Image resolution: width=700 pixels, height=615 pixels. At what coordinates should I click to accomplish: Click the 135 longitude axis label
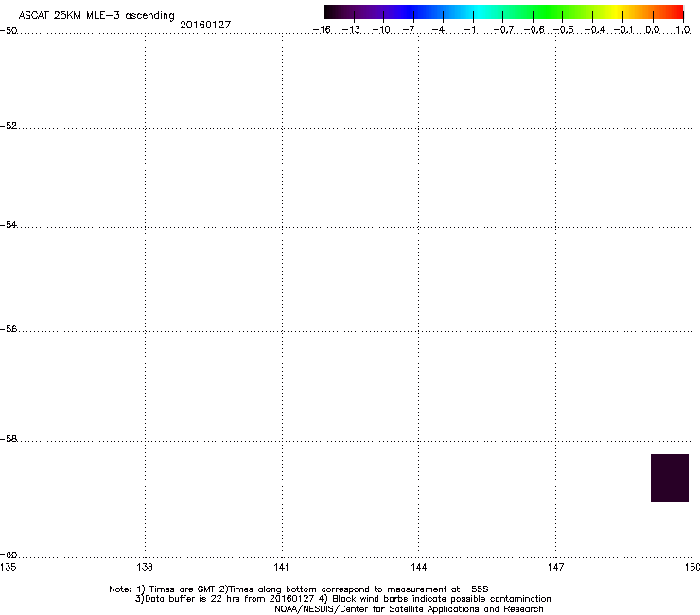(x=8, y=567)
